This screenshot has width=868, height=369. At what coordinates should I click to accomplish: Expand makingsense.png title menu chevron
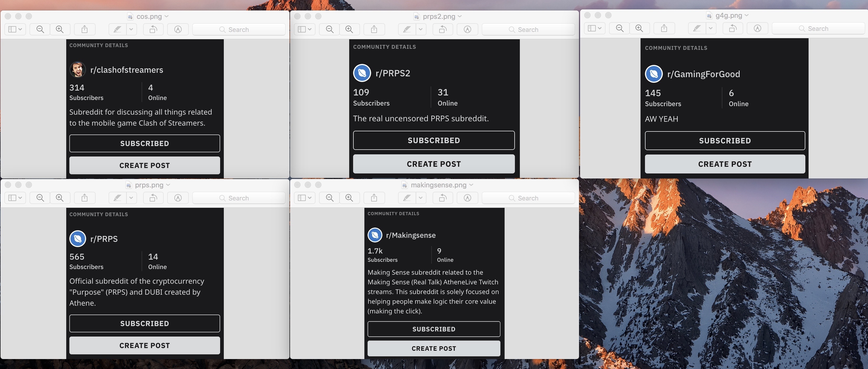(471, 185)
